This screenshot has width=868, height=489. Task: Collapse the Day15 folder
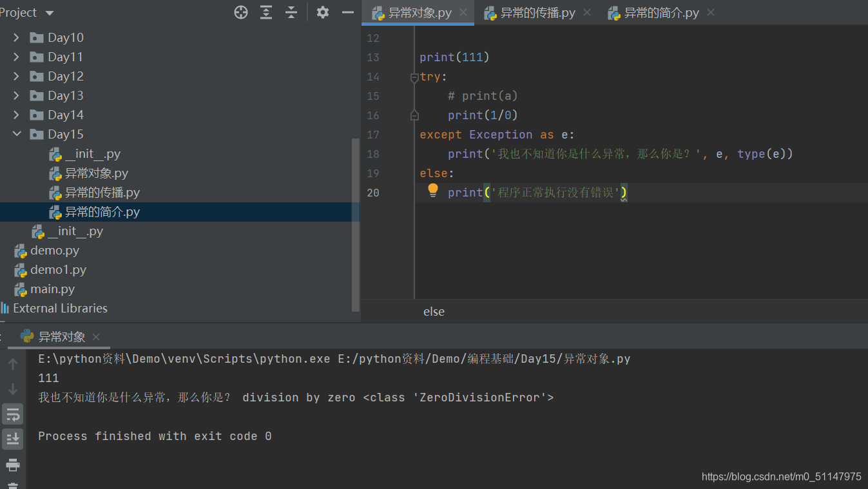(x=16, y=134)
